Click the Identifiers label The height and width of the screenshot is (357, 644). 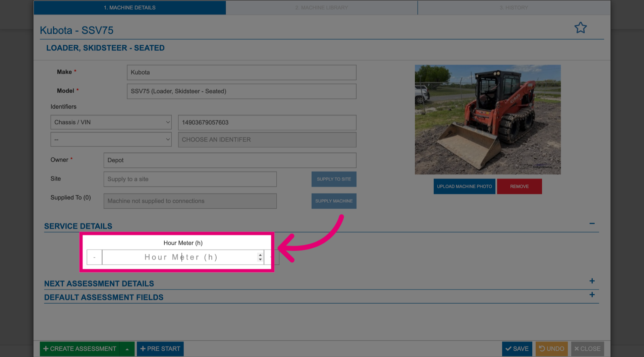63,107
